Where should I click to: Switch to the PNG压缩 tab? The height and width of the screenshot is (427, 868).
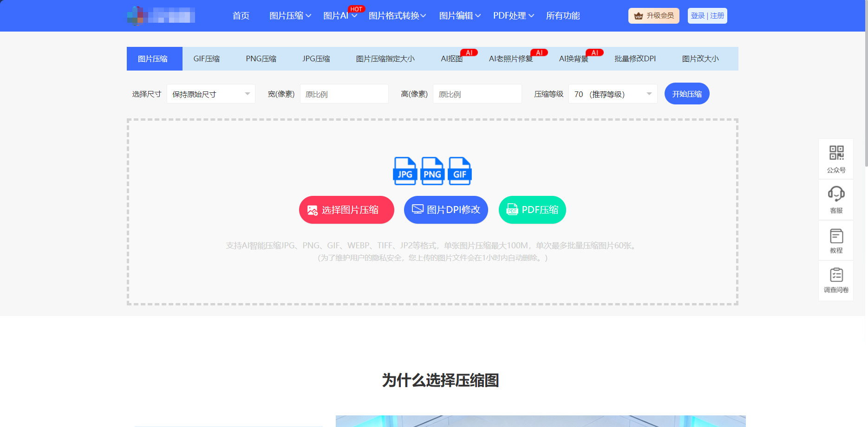[261, 59]
